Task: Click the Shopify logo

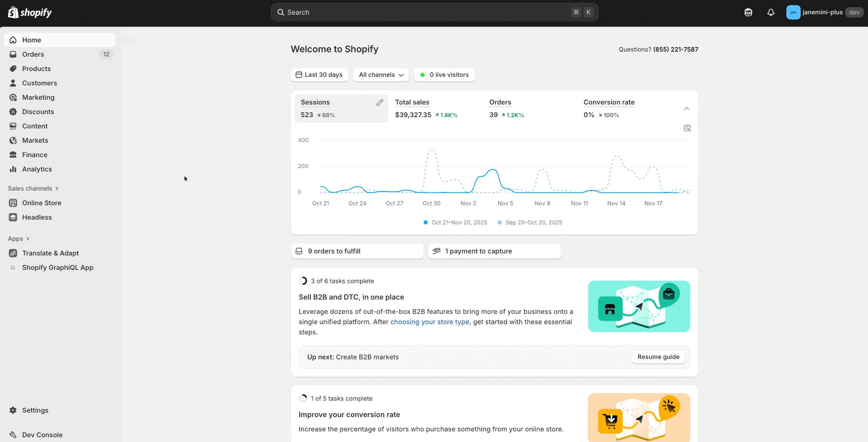Action: pyautogui.click(x=30, y=13)
